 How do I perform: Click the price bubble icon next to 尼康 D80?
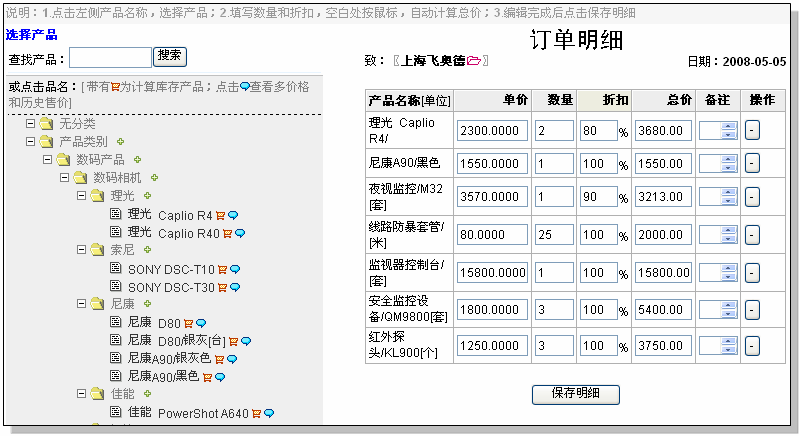201,323
